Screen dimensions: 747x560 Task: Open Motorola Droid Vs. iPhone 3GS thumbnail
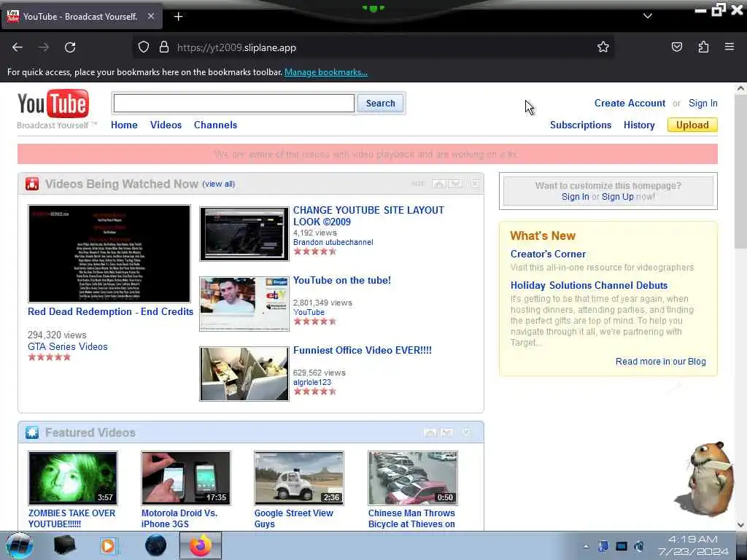coord(186,478)
